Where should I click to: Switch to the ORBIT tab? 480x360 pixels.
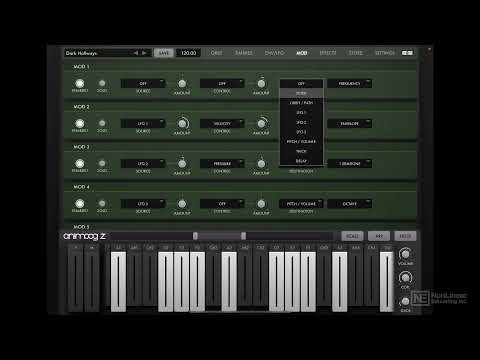coord(216,53)
